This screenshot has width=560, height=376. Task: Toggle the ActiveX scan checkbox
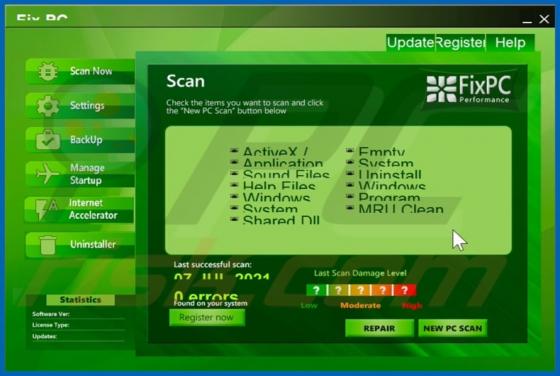[234, 151]
